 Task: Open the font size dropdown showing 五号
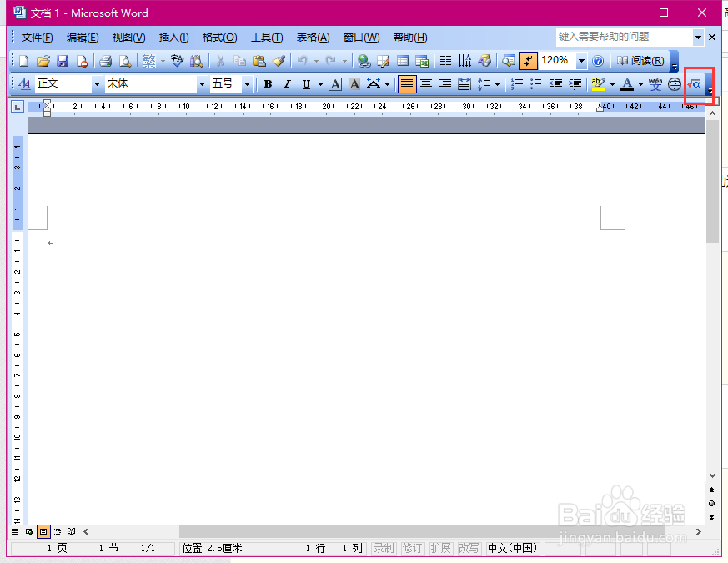pyautogui.click(x=249, y=83)
